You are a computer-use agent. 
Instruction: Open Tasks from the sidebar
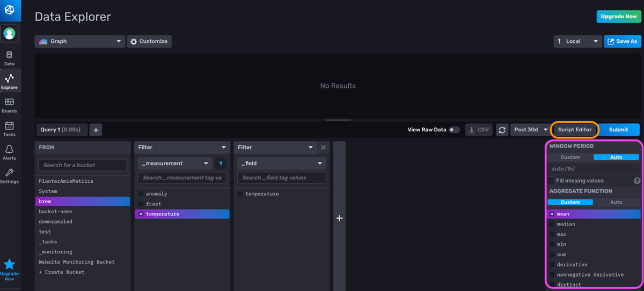9,129
